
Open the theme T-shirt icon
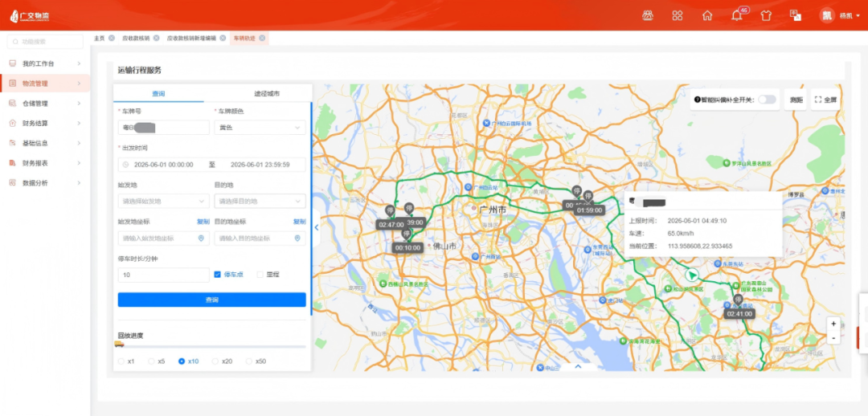[766, 15]
